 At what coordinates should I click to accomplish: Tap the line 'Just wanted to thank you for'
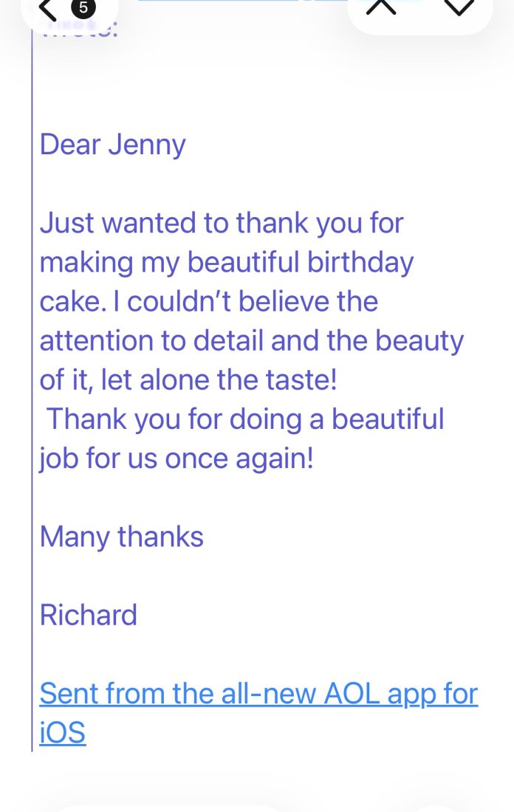pyautogui.click(x=222, y=223)
